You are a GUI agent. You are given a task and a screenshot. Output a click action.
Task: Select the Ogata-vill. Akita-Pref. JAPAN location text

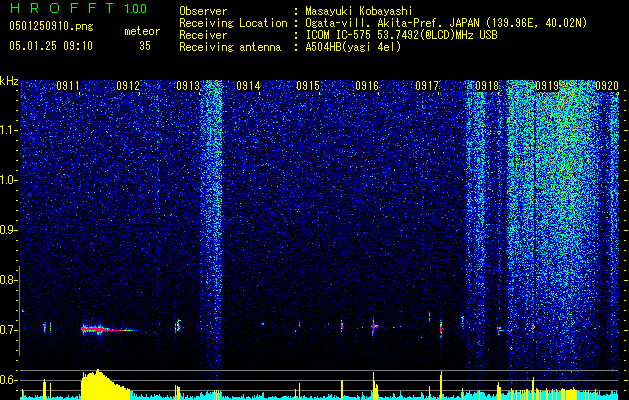coord(446,23)
